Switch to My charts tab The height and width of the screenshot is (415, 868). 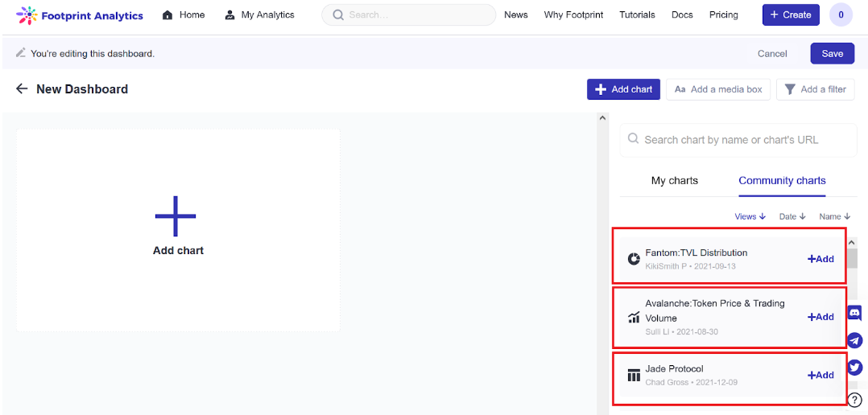(674, 181)
